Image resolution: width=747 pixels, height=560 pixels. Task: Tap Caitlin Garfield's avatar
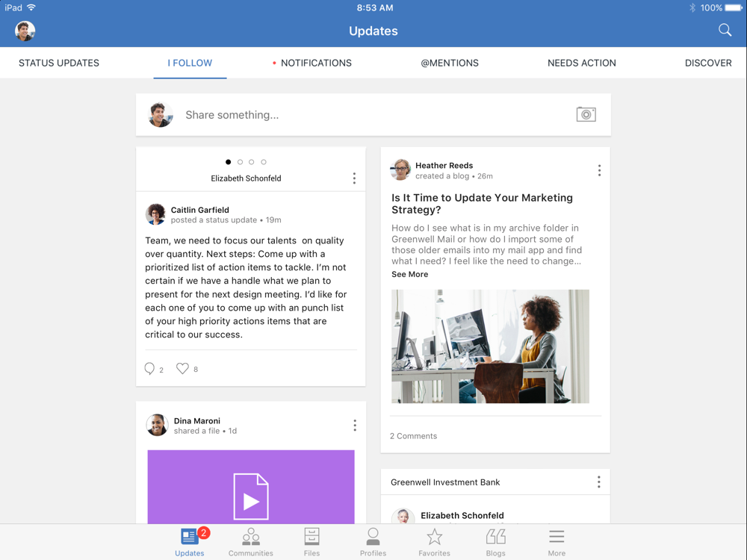tap(156, 214)
